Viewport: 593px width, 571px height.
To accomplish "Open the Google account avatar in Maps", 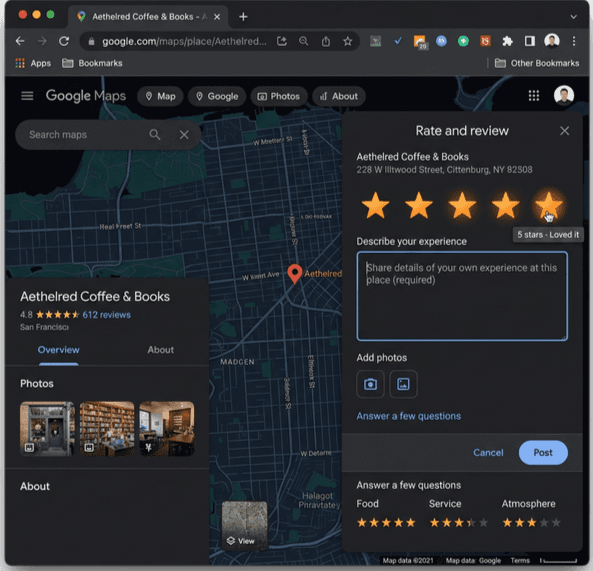I will click(564, 95).
